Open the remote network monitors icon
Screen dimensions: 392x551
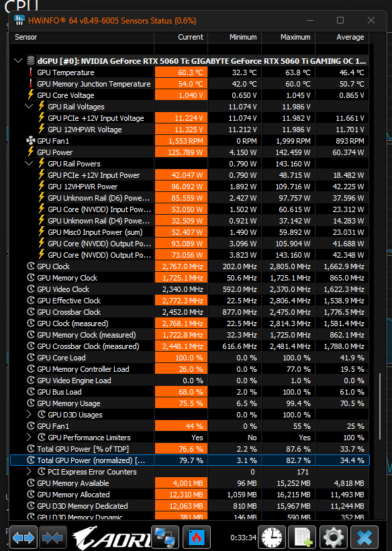click(165, 538)
